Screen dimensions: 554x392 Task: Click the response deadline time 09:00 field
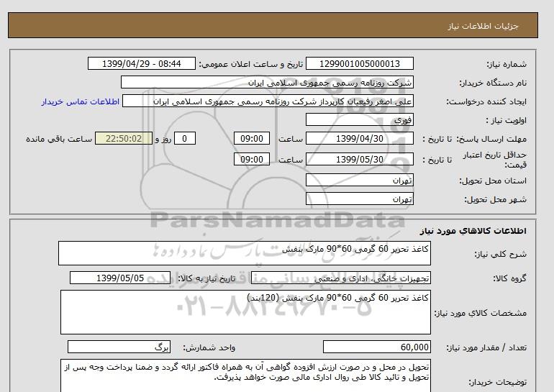pos(252,138)
